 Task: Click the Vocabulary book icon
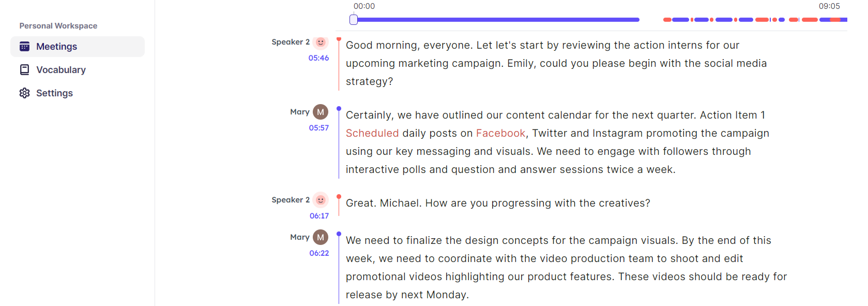coord(24,70)
